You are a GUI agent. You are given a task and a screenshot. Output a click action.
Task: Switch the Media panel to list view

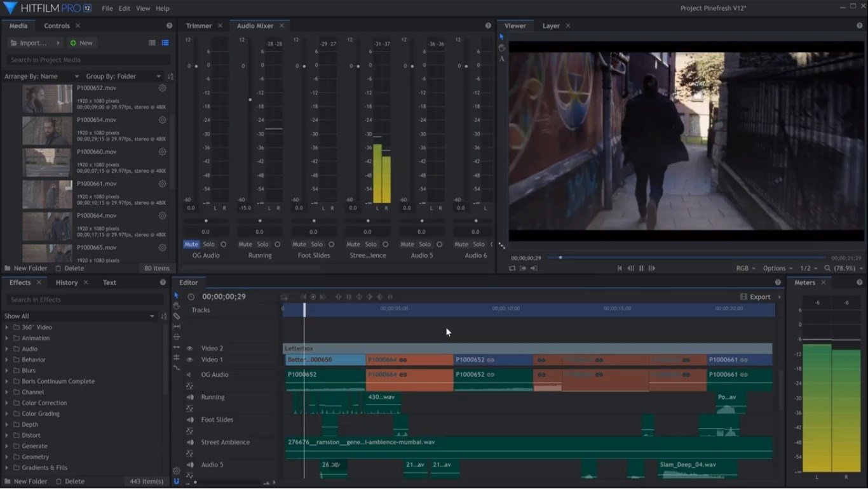[152, 43]
